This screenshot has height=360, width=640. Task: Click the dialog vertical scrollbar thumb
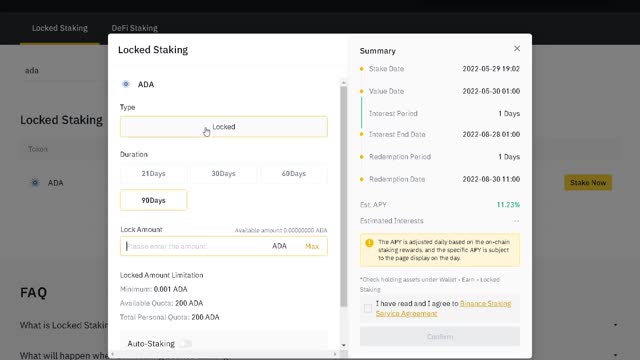(x=344, y=196)
